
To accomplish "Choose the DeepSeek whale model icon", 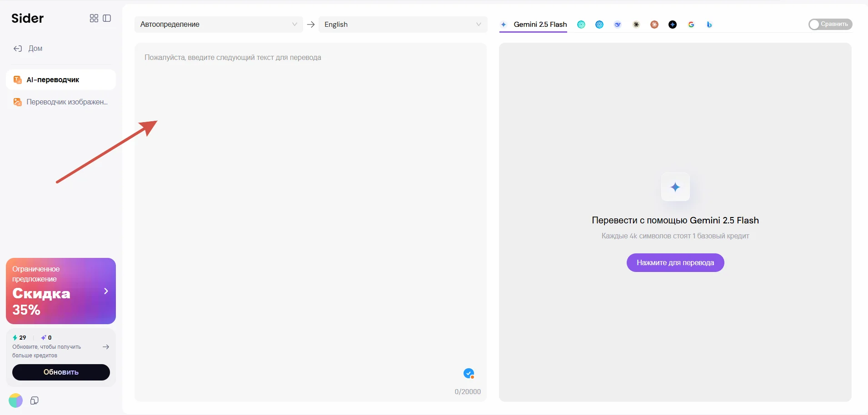I will click(618, 25).
